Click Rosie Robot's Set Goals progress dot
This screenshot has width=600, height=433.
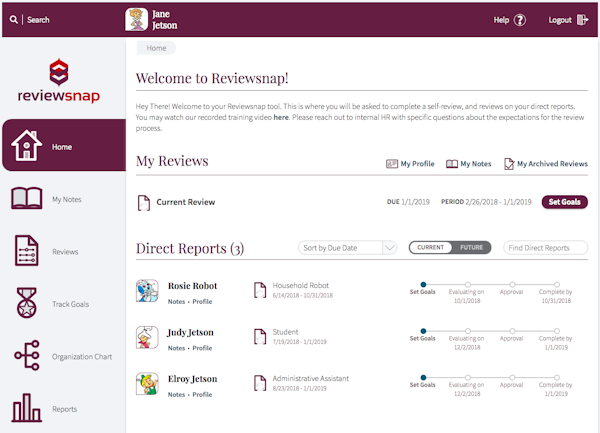423,284
